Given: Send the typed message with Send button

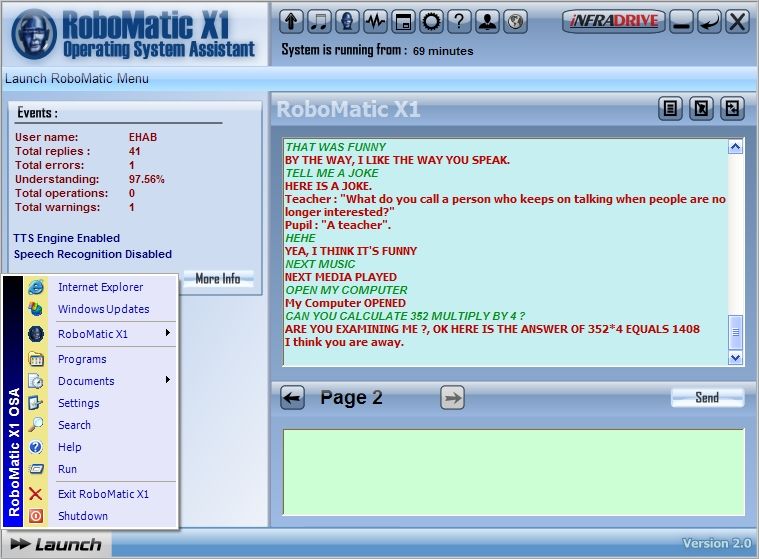Looking at the screenshot, I should [x=707, y=397].
